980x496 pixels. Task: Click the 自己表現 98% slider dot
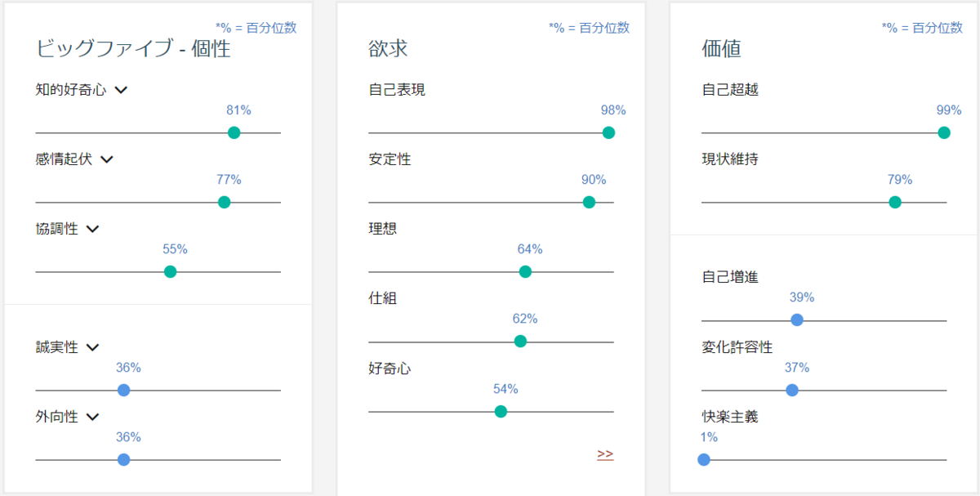tap(608, 132)
